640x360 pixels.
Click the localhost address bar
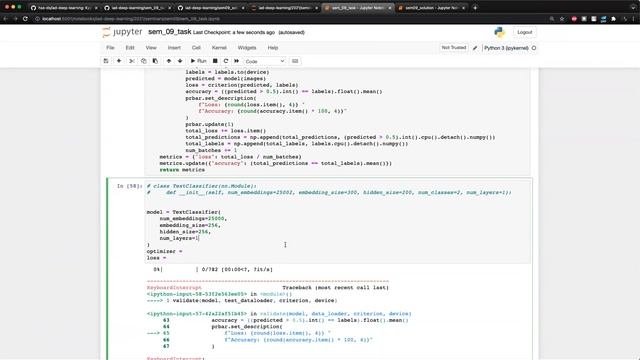(286, 19)
